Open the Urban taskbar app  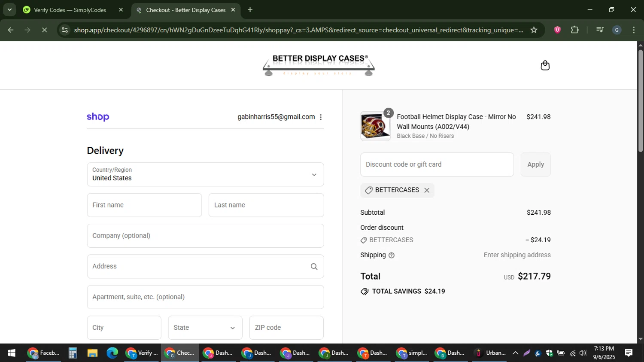490,353
